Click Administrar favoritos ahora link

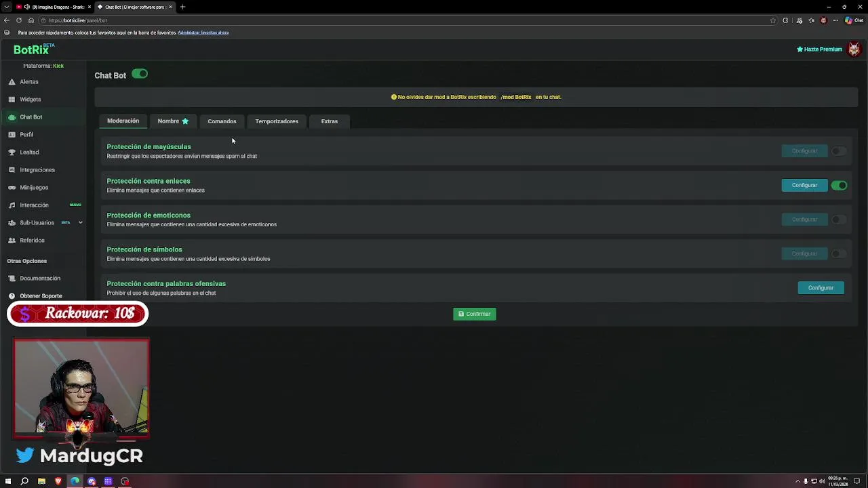click(203, 33)
